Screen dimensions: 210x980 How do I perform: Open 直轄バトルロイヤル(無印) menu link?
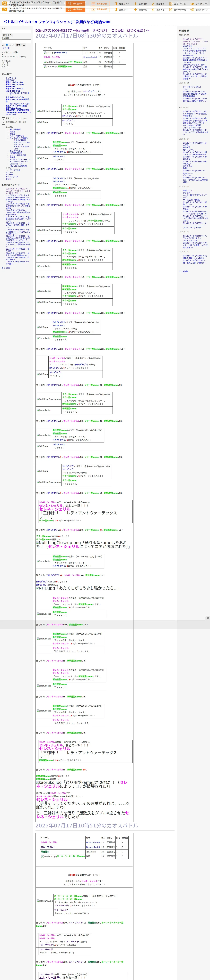coord(16,106)
